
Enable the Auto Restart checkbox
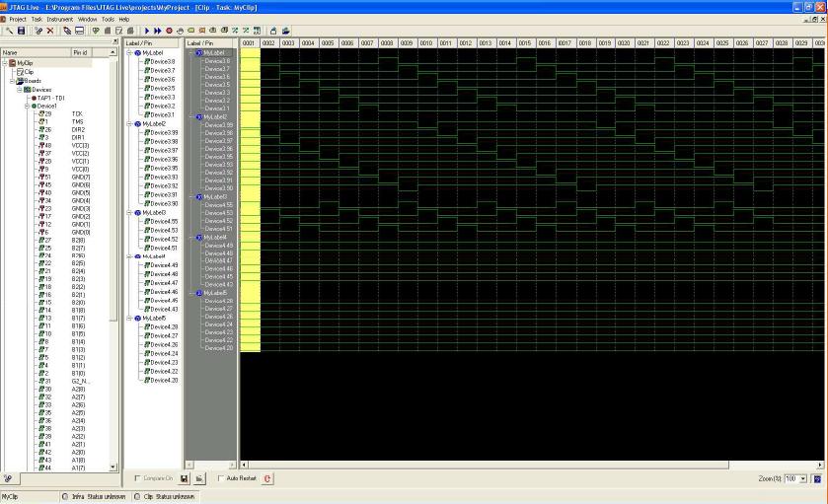[221, 478]
